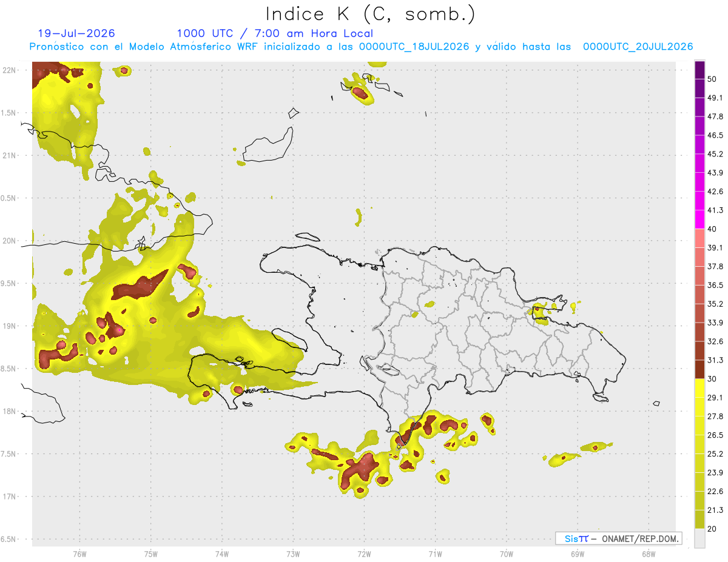728x562 pixels.
Task: Click legend value 50
Action: point(713,79)
